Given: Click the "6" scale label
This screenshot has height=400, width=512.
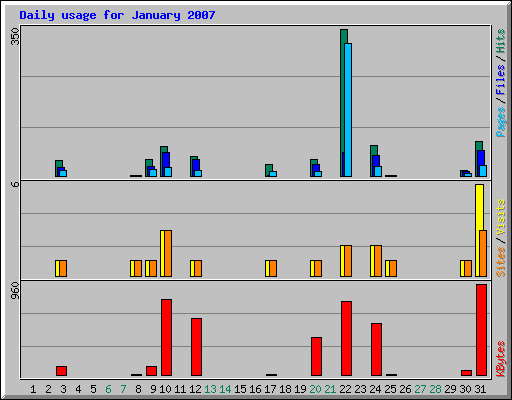Looking at the screenshot, I should coord(15,184).
